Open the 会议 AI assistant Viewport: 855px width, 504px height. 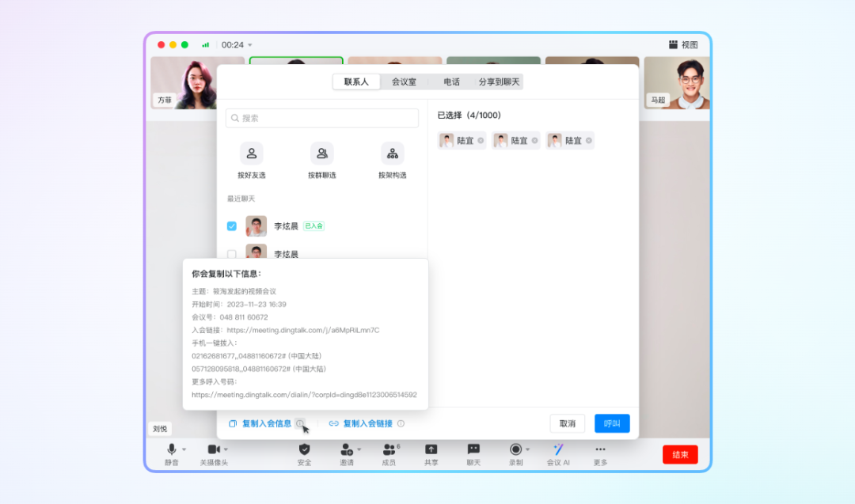click(558, 449)
